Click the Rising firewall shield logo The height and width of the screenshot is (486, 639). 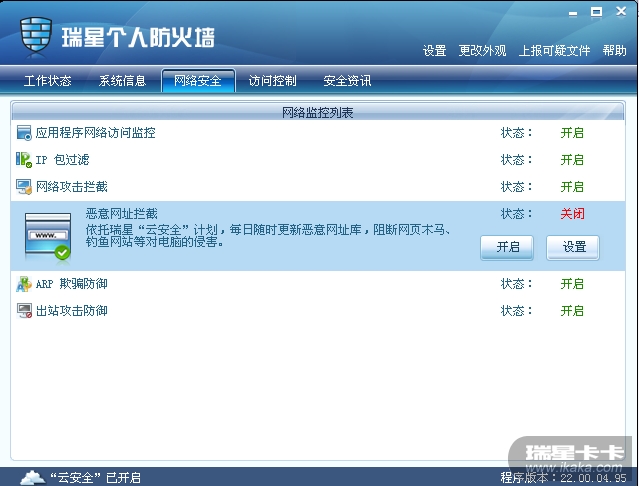pos(36,35)
